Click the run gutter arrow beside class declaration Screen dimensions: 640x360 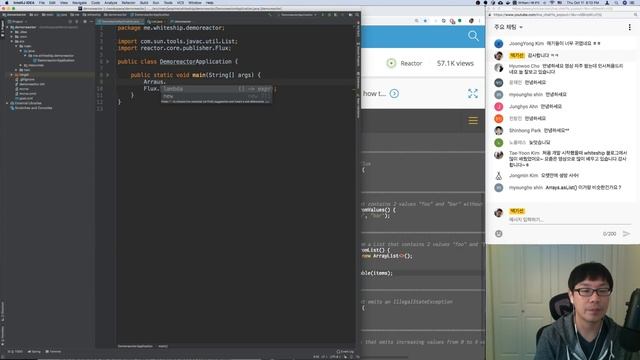[108, 62]
